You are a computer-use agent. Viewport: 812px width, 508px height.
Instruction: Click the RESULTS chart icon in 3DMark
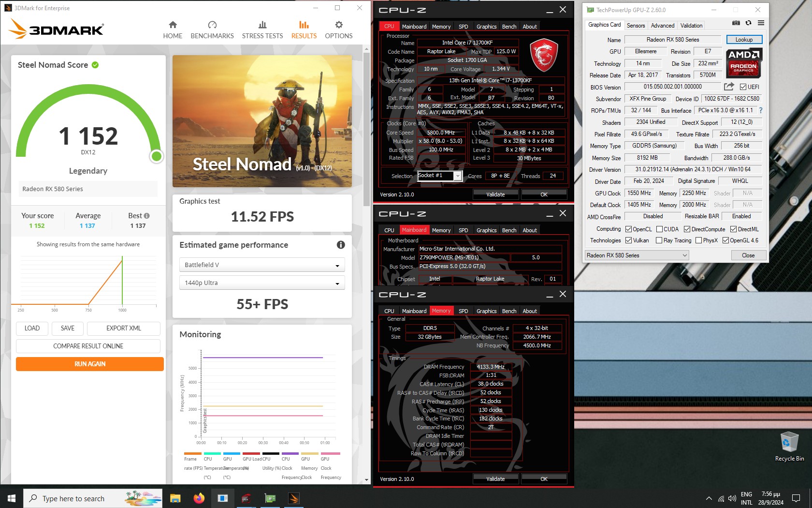point(304,25)
